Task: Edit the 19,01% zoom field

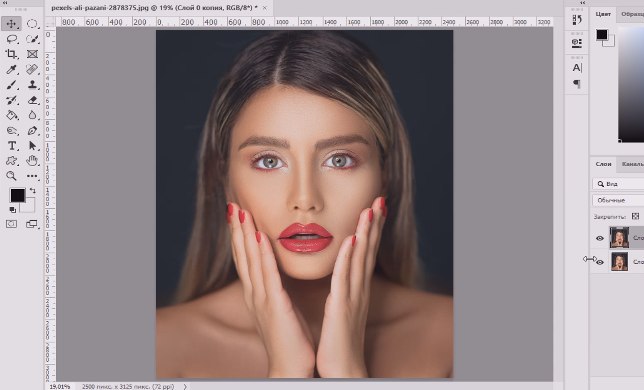Action: [x=60, y=386]
